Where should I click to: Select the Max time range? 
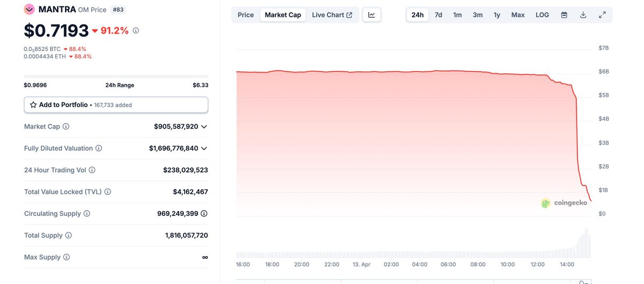point(518,15)
